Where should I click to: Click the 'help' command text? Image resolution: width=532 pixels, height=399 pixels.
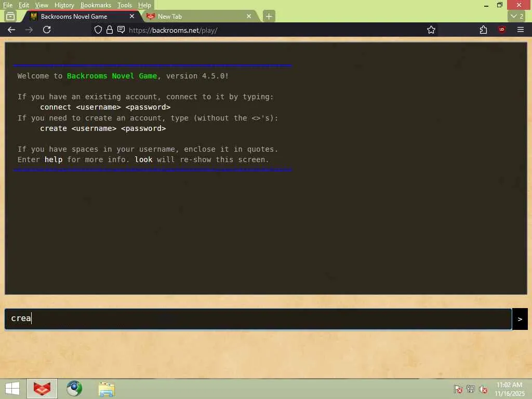click(54, 159)
